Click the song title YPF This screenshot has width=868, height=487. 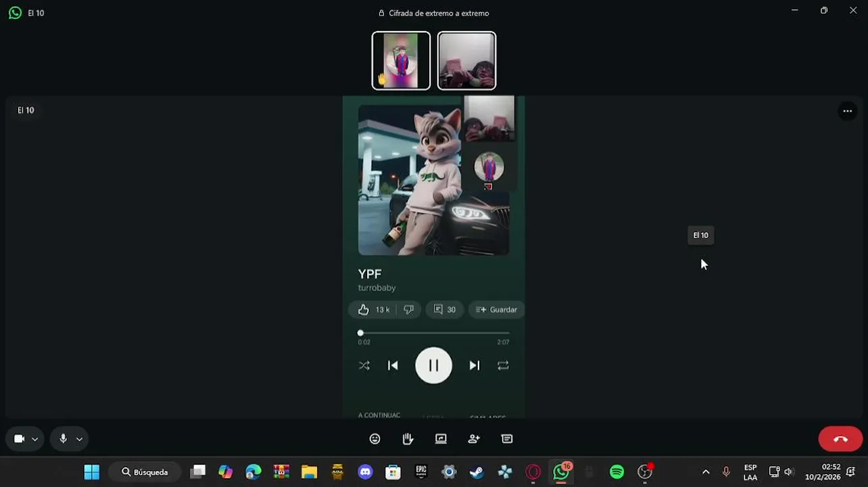(370, 273)
